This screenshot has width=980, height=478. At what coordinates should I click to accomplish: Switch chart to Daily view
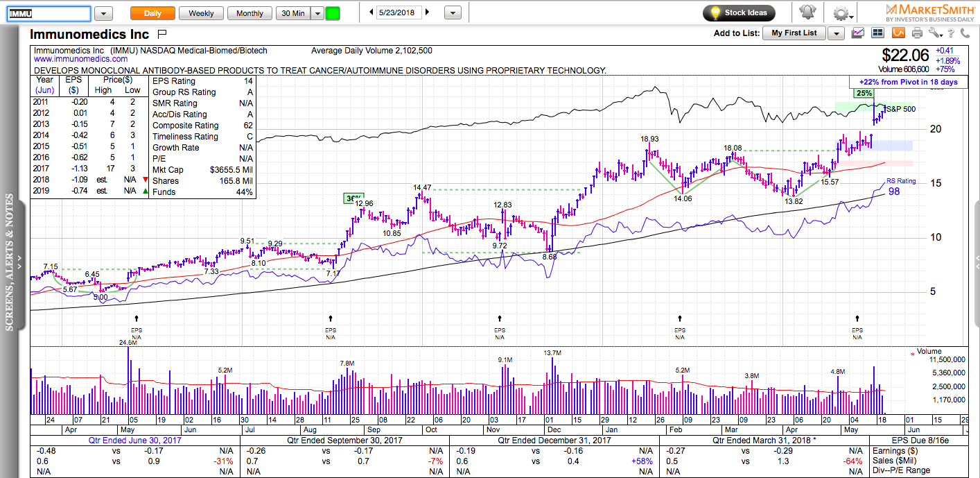tap(152, 14)
